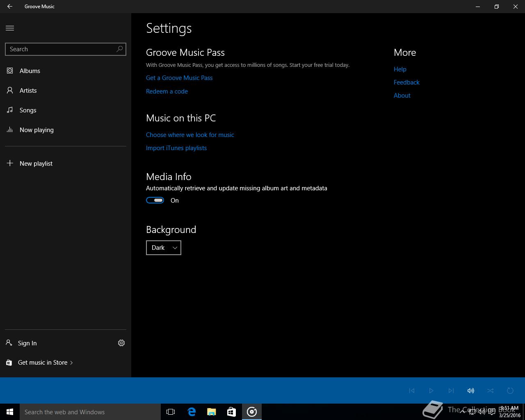Open Songs in the sidebar
The width and height of the screenshot is (525, 420).
(66, 110)
